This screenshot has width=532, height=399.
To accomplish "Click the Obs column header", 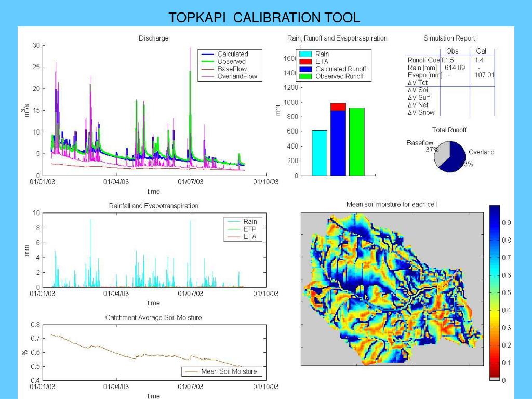I will click(x=453, y=51).
